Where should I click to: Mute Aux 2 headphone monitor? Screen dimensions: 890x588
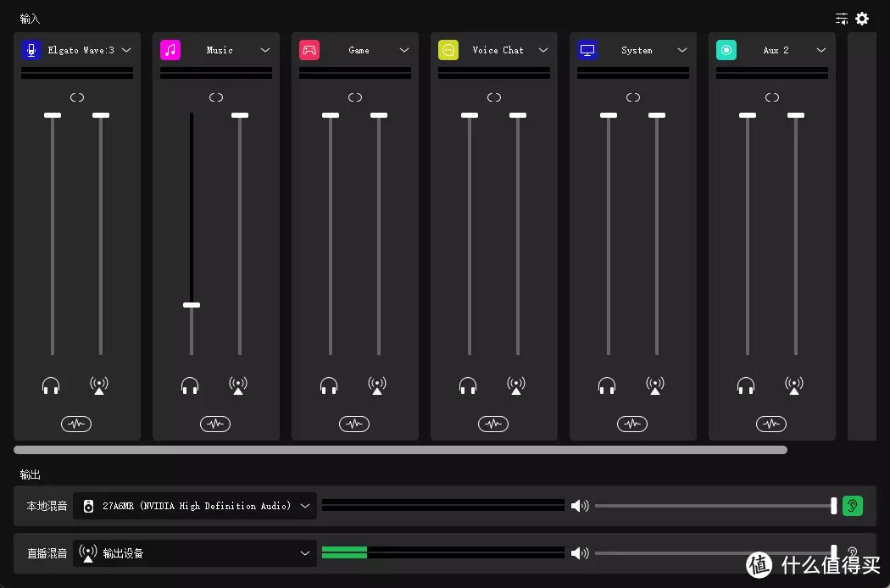coord(747,386)
